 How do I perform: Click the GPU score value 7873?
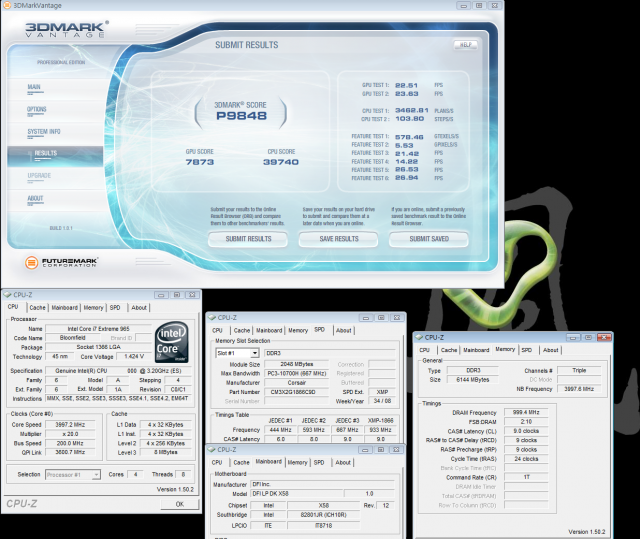(x=200, y=162)
